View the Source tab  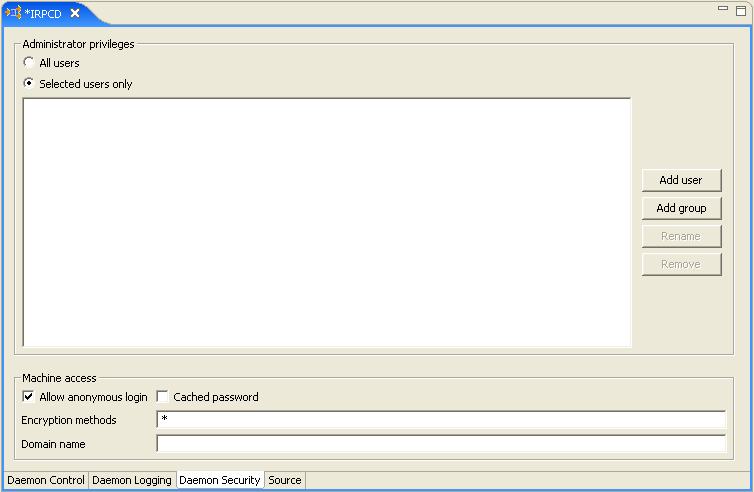(x=285, y=480)
